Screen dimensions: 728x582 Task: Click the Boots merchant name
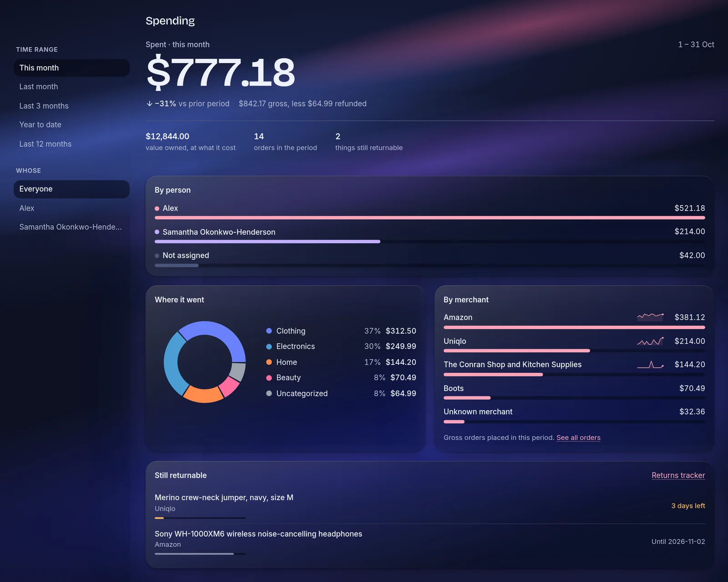coord(454,388)
